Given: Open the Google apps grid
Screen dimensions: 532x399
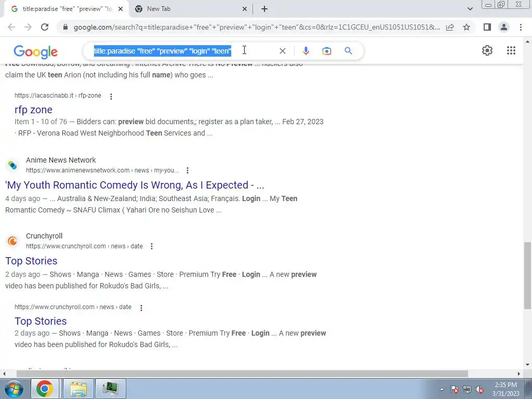Looking at the screenshot, I should tap(511, 50).
